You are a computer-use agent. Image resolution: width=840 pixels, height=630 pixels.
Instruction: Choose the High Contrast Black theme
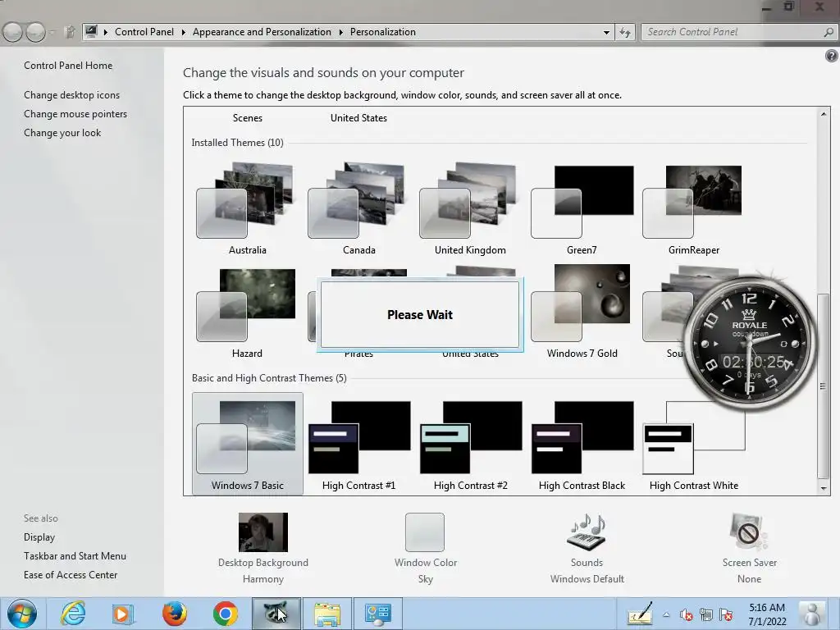[x=582, y=445]
